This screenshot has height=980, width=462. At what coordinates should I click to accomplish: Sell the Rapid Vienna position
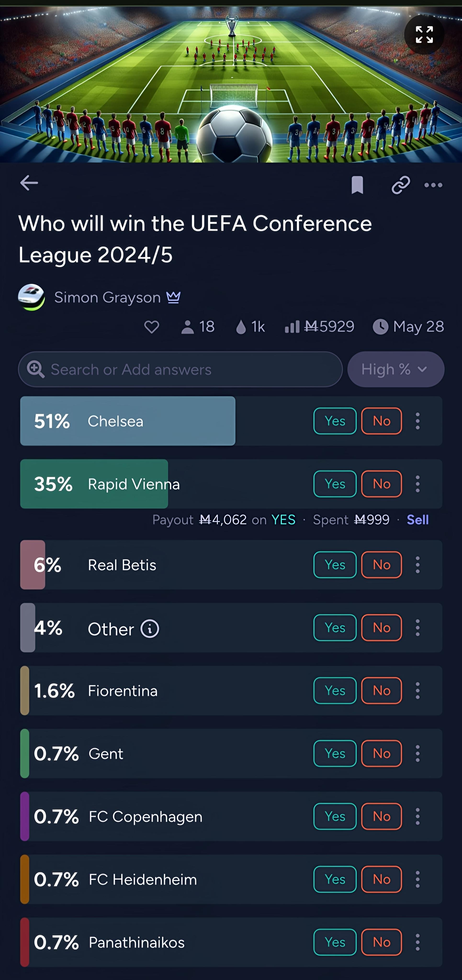[417, 520]
